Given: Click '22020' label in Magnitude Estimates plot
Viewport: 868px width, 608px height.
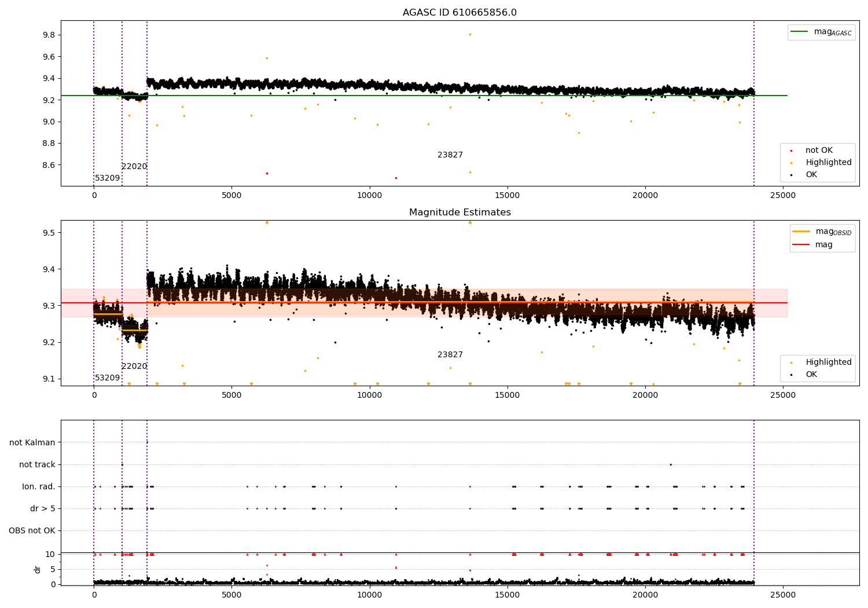Looking at the screenshot, I should pyautogui.click(x=134, y=367).
